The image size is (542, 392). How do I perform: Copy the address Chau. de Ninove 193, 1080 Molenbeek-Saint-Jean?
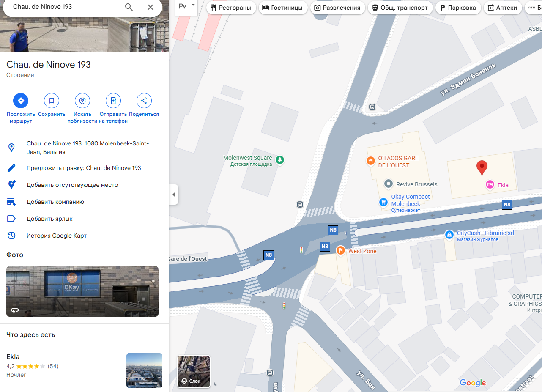coord(84,148)
